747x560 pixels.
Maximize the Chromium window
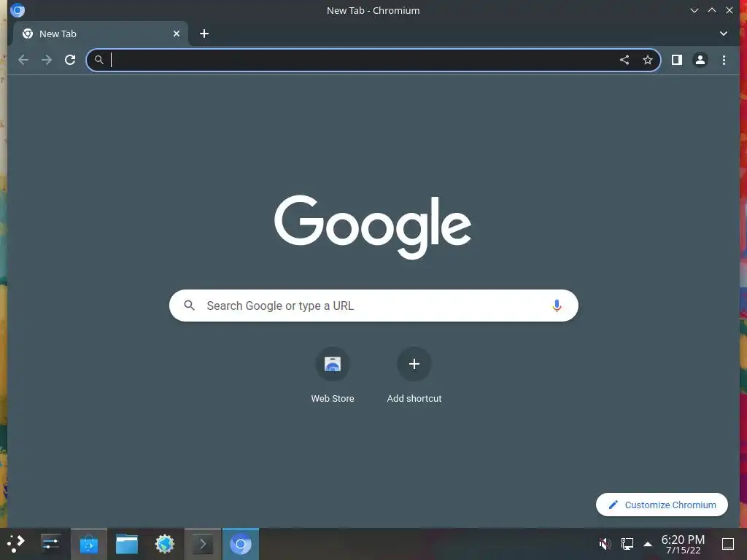pyautogui.click(x=712, y=10)
